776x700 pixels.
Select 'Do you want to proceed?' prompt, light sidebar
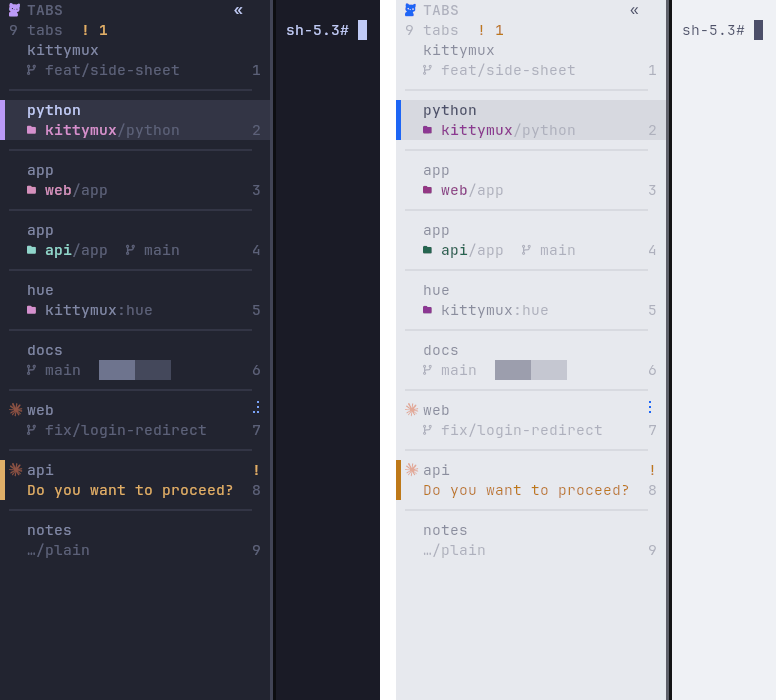click(x=526, y=490)
